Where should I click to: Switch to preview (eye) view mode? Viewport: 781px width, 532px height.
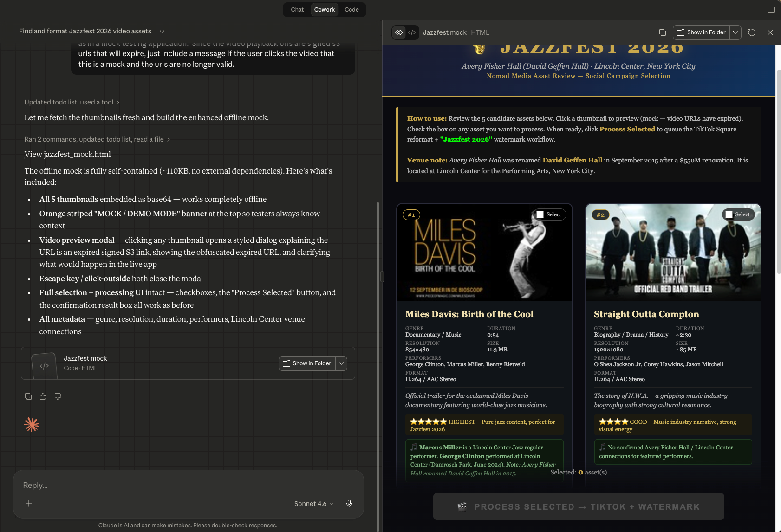[399, 32]
